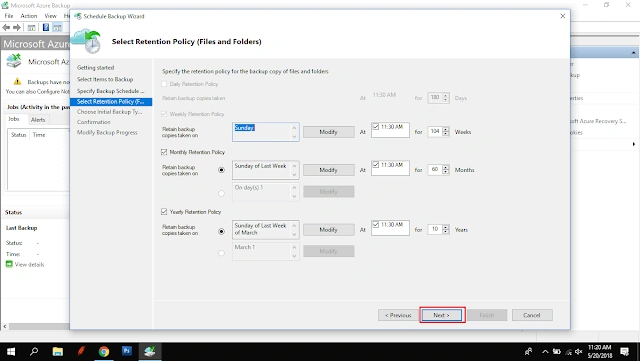Viewport: 640px width, 361px height.
Task: Select the March 1 radio button
Action: coord(221,253)
